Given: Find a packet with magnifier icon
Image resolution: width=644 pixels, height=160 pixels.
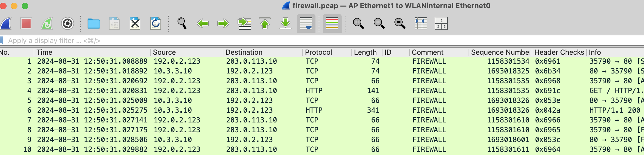Looking at the screenshot, I should pyautogui.click(x=182, y=23).
